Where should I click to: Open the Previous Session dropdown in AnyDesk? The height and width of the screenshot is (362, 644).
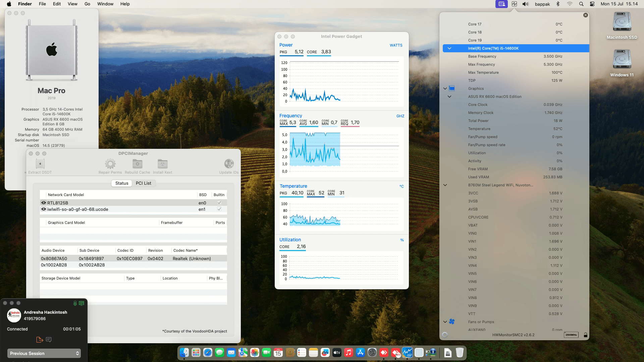pyautogui.click(x=44, y=353)
